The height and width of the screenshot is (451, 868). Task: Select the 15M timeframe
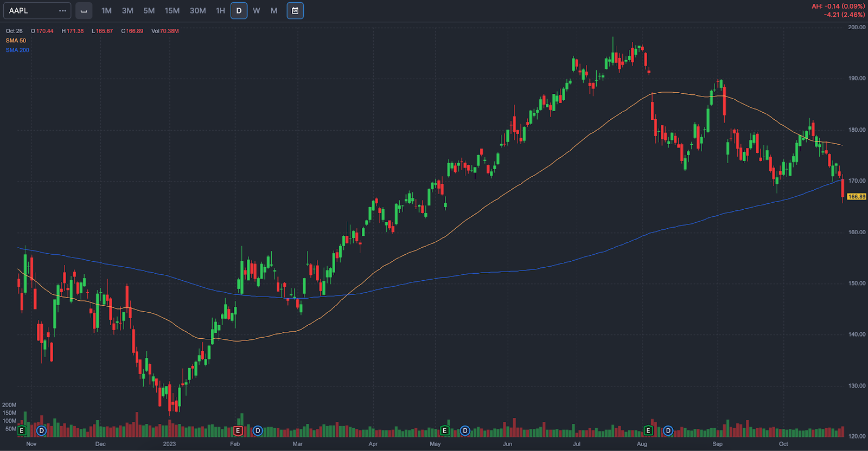172,11
